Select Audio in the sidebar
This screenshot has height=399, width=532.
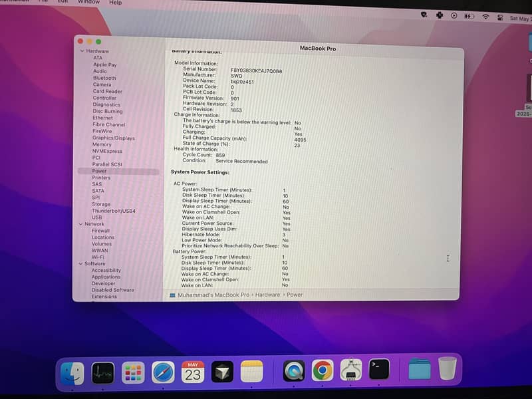(100, 71)
